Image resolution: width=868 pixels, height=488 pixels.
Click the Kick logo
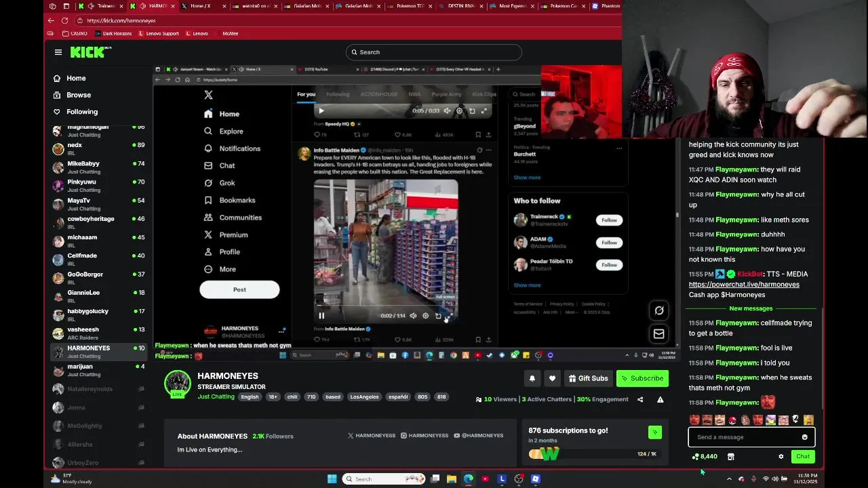91,52
